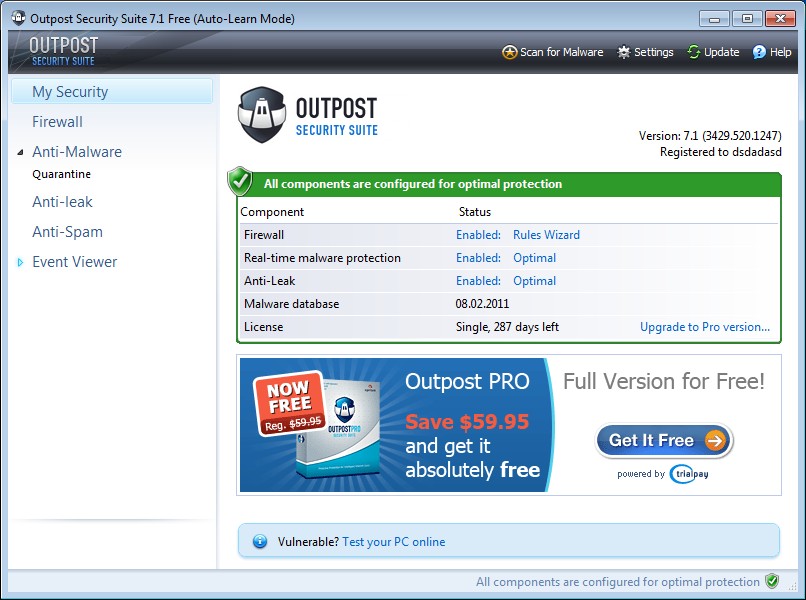Click the Component column header
This screenshot has width=806, height=600.
click(272, 212)
